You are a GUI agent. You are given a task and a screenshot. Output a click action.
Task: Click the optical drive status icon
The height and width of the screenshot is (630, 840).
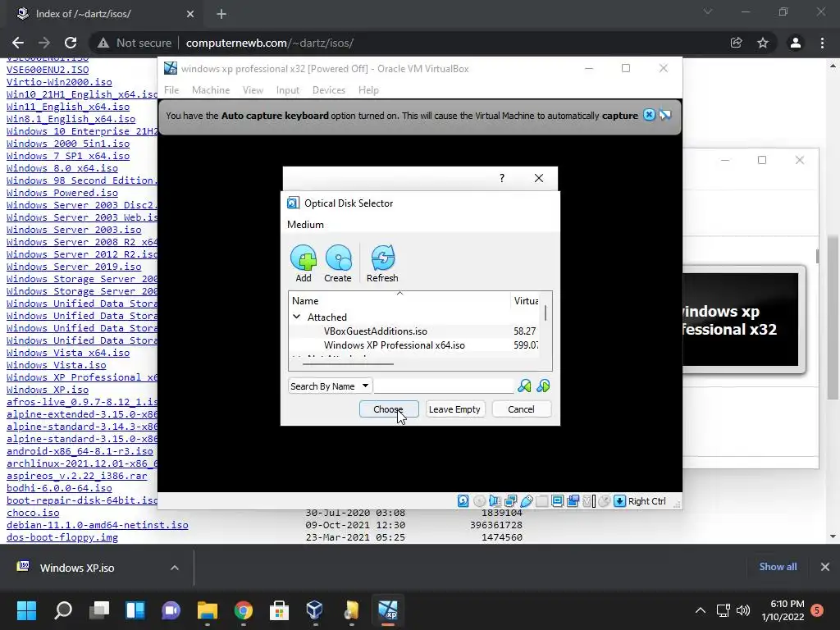pyautogui.click(x=479, y=501)
